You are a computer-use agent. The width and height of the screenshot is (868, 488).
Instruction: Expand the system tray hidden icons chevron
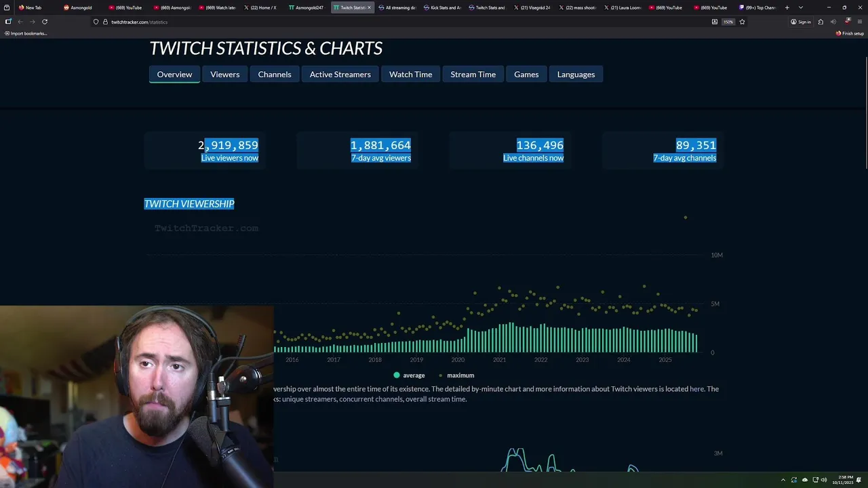click(x=783, y=480)
